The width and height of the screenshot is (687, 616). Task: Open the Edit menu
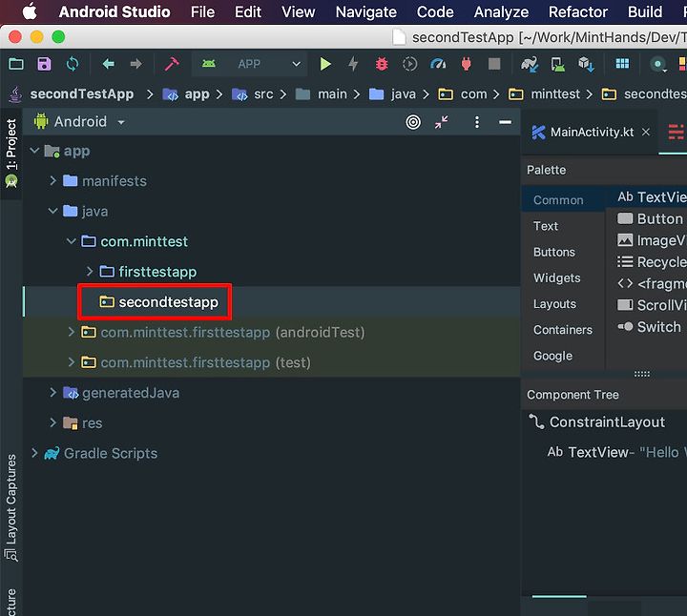tap(248, 11)
